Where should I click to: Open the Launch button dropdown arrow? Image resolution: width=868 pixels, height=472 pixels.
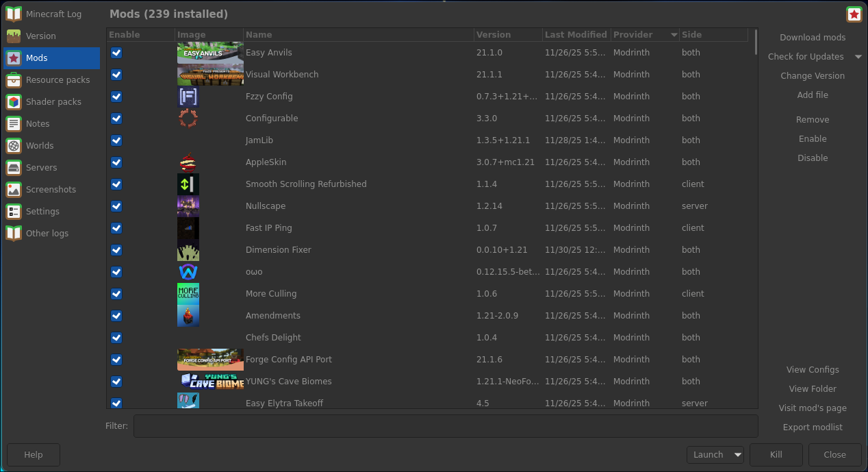(x=737, y=455)
